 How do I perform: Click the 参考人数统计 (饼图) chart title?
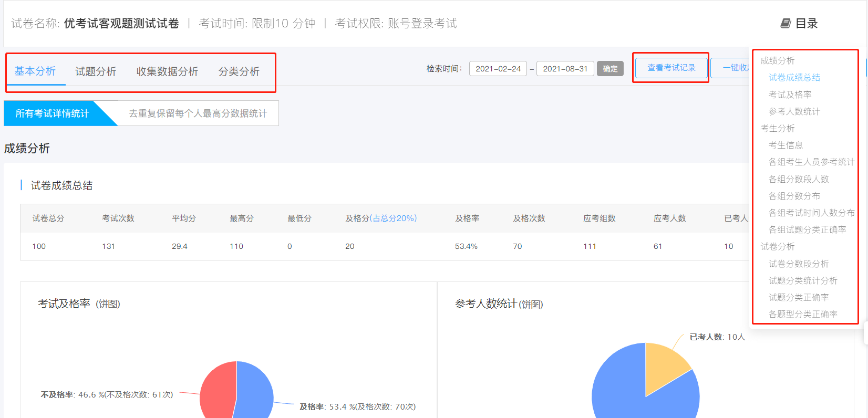pos(499,304)
